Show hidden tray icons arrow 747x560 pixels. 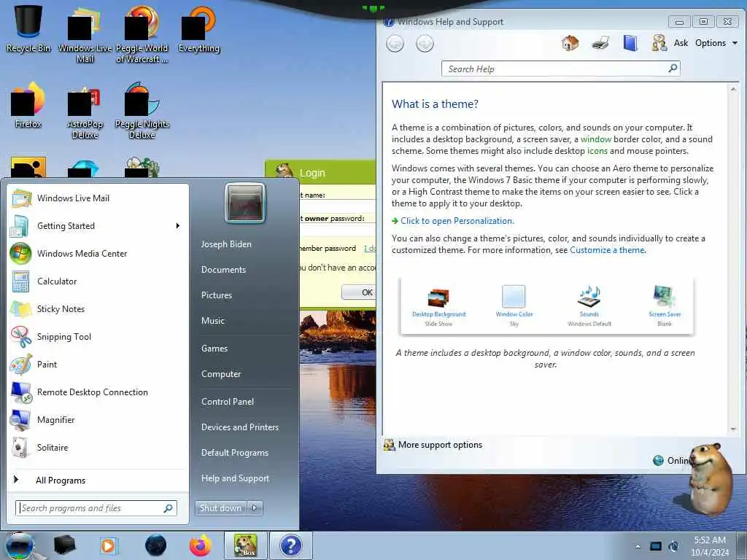tap(638, 546)
